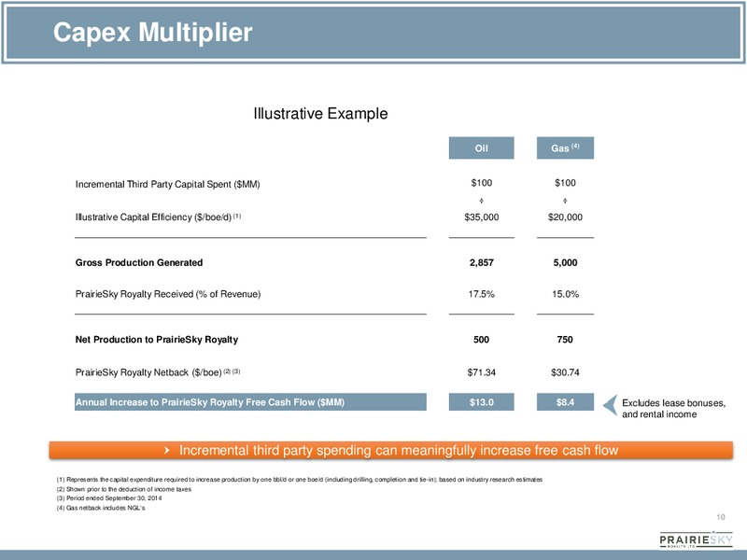
Task: Select 'PrairieSky Royalty Received (% of Revenue)' label
Action: pos(168,294)
